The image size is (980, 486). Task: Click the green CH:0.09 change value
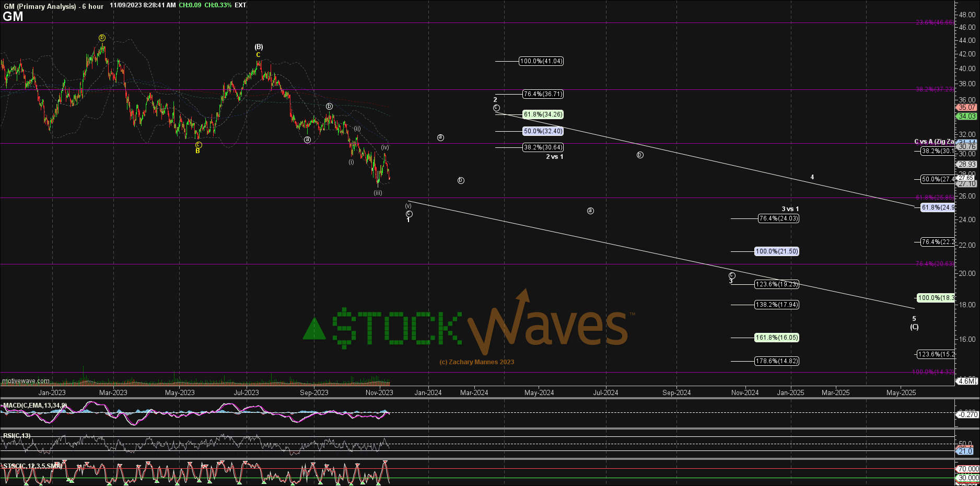(x=190, y=5)
